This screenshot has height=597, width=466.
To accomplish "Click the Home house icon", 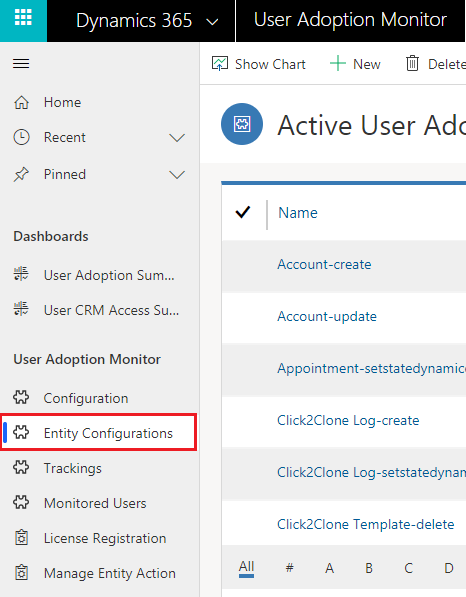I will click(21, 102).
